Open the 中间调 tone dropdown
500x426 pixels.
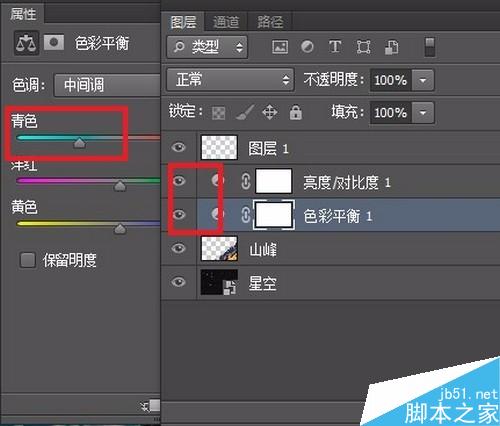click(107, 85)
